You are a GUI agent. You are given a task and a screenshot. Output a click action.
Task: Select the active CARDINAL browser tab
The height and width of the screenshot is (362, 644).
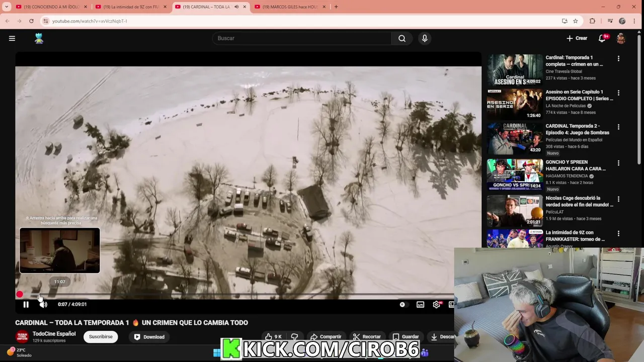[206, 7]
